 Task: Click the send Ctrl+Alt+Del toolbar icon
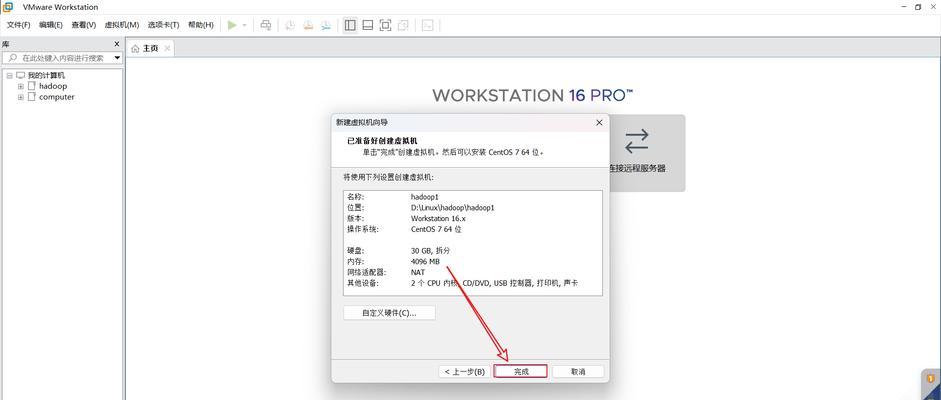[266, 25]
